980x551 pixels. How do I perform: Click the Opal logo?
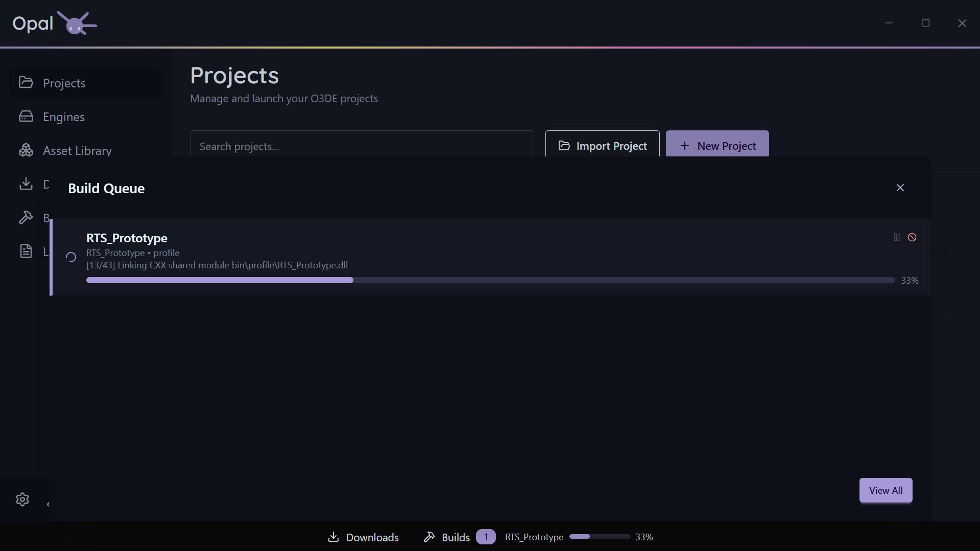point(55,23)
